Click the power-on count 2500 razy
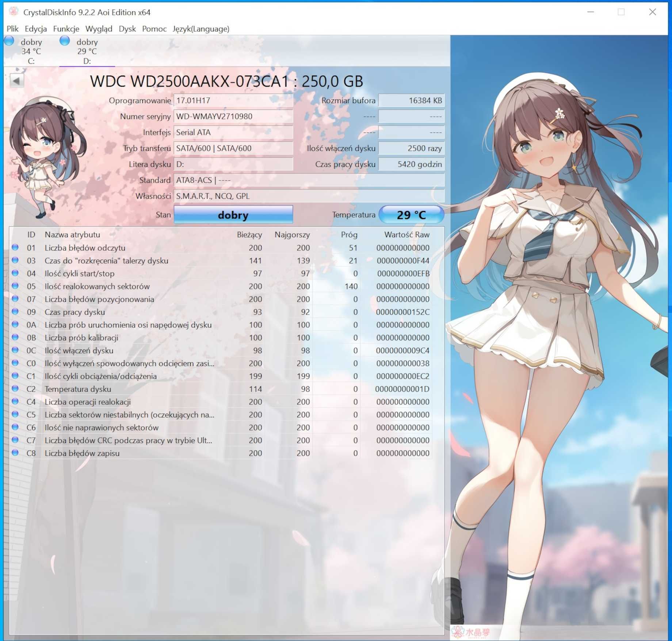 [411, 148]
